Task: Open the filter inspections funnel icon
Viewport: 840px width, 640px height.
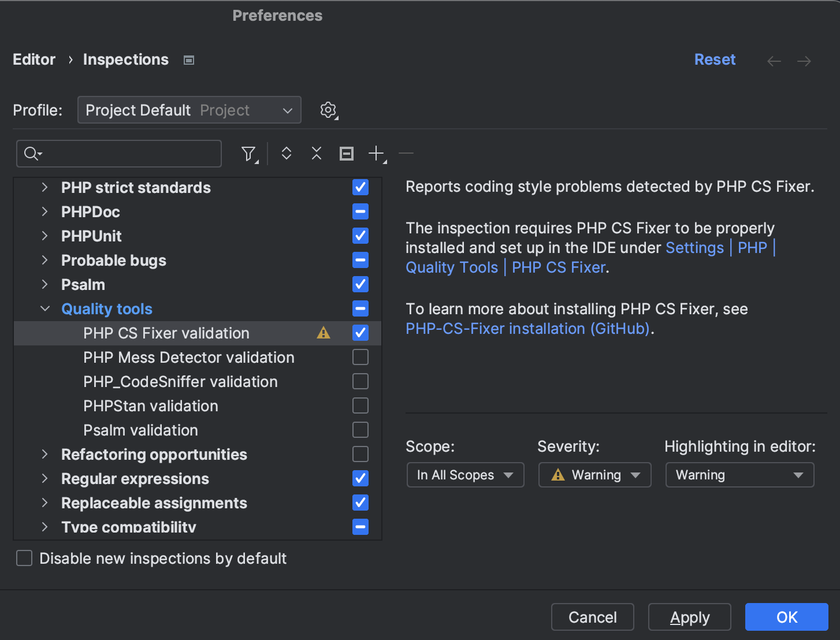Action: click(248, 154)
